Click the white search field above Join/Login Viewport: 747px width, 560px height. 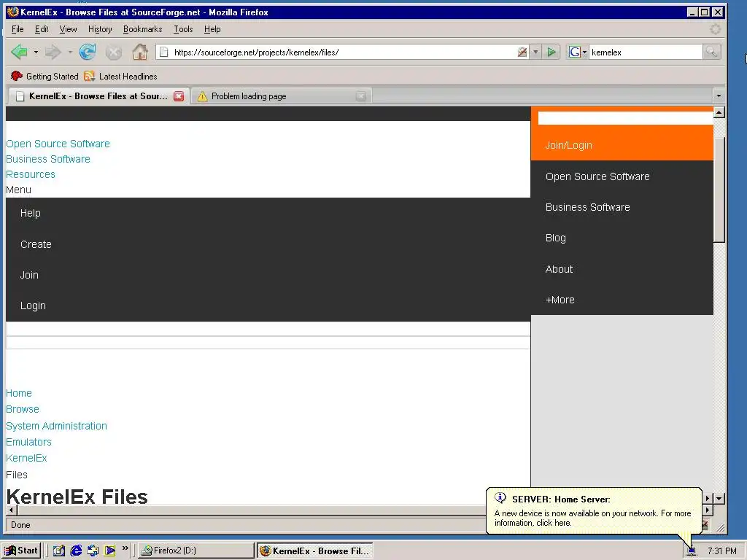[x=625, y=118]
